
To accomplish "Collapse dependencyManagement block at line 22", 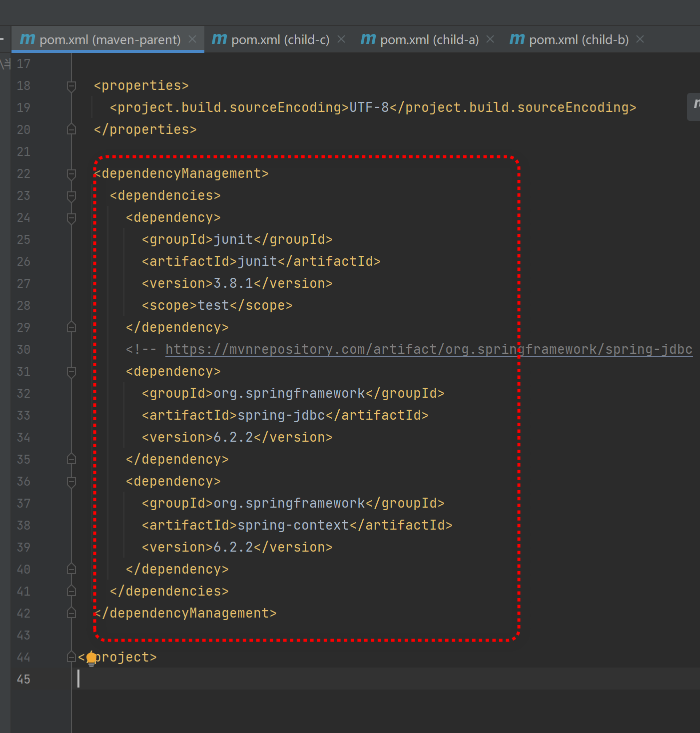I will coord(71,174).
